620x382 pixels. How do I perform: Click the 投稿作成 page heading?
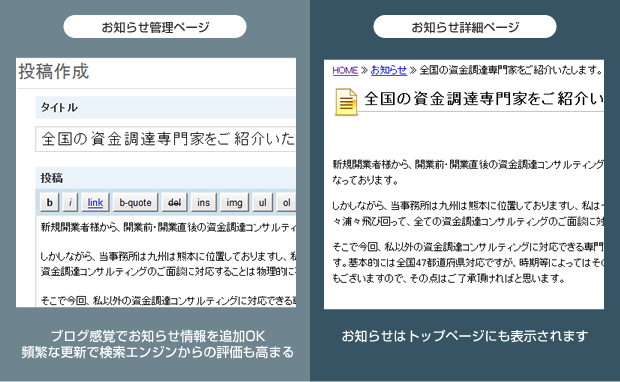point(54,72)
